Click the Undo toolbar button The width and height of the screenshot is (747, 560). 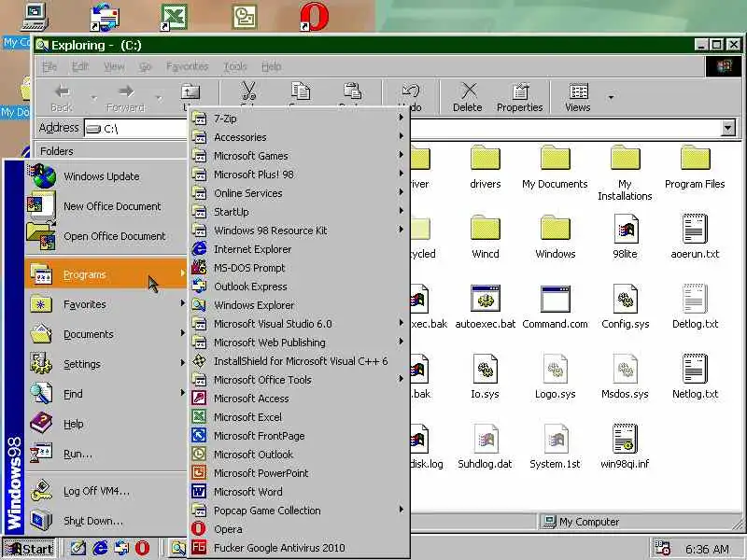pyautogui.click(x=411, y=97)
